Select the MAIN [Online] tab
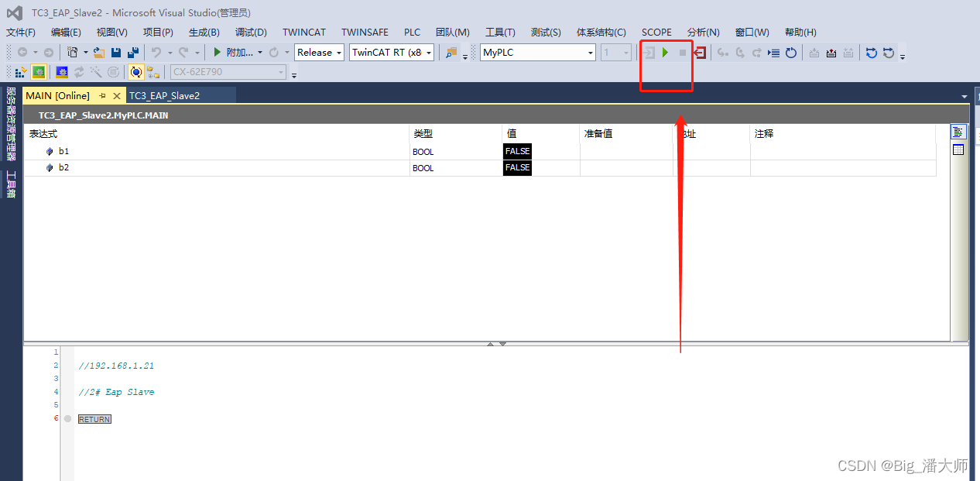This screenshot has height=481, width=980. [58, 96]
